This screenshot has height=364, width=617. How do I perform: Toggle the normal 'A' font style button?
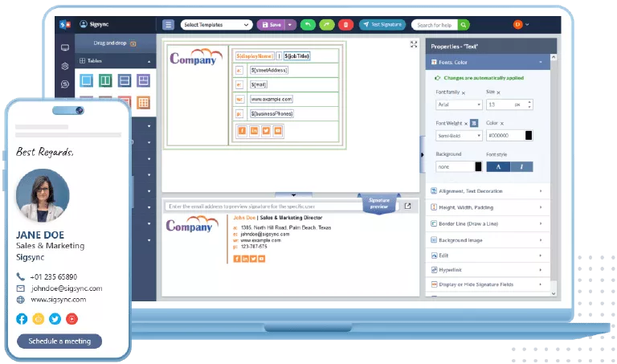[x=497, y=166]
